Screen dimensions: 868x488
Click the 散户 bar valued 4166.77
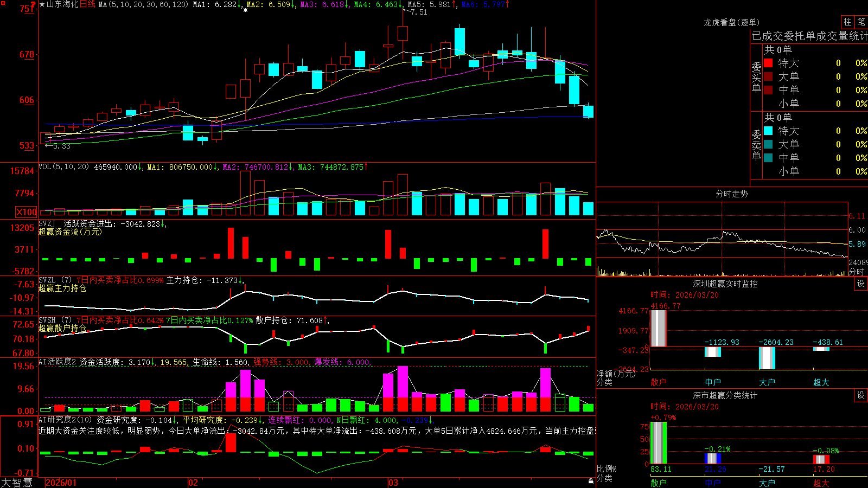pyautogui.click(x=658, y=329)
